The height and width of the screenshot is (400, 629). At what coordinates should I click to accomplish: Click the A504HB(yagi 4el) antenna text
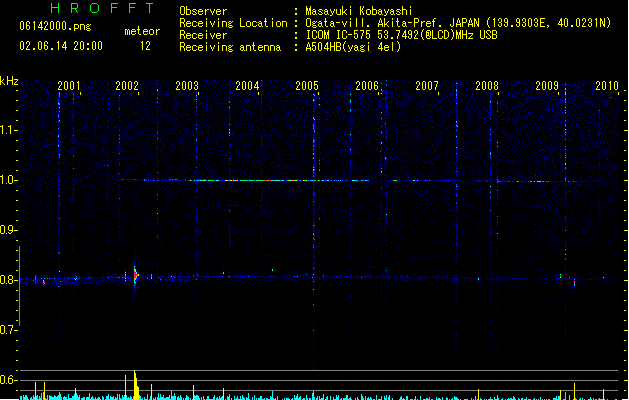click(353, 47)
